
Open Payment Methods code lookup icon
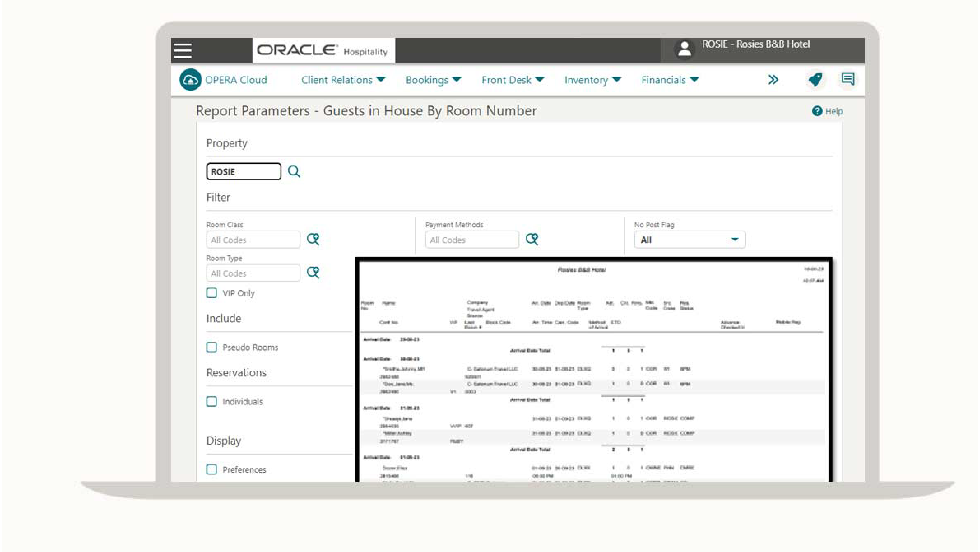tap(532, 240)
